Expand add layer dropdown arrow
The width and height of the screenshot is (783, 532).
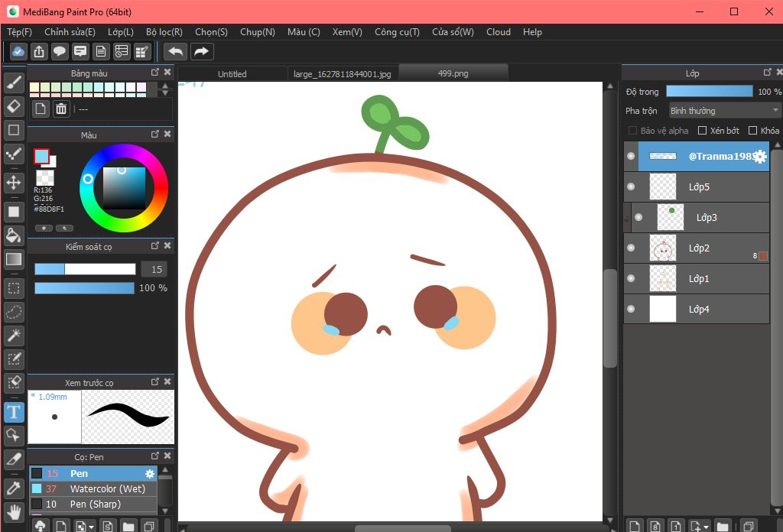(x=706, y=527)
